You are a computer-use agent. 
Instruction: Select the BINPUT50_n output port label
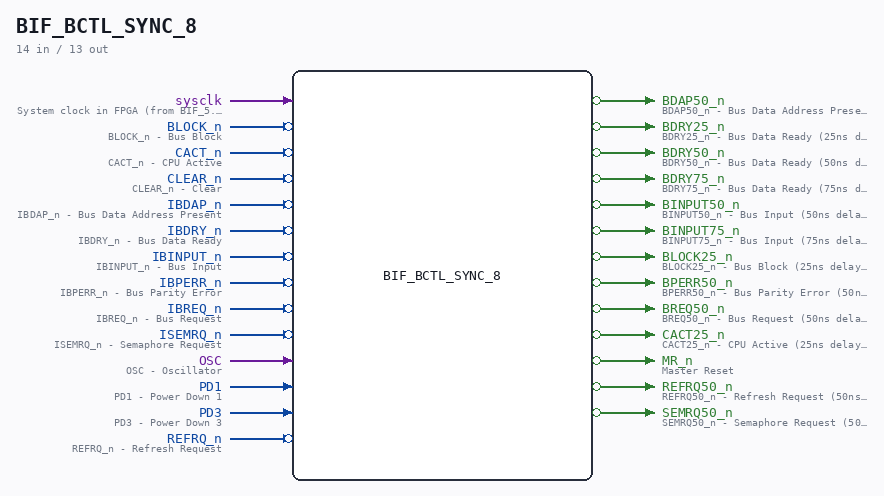click(701, 204)
